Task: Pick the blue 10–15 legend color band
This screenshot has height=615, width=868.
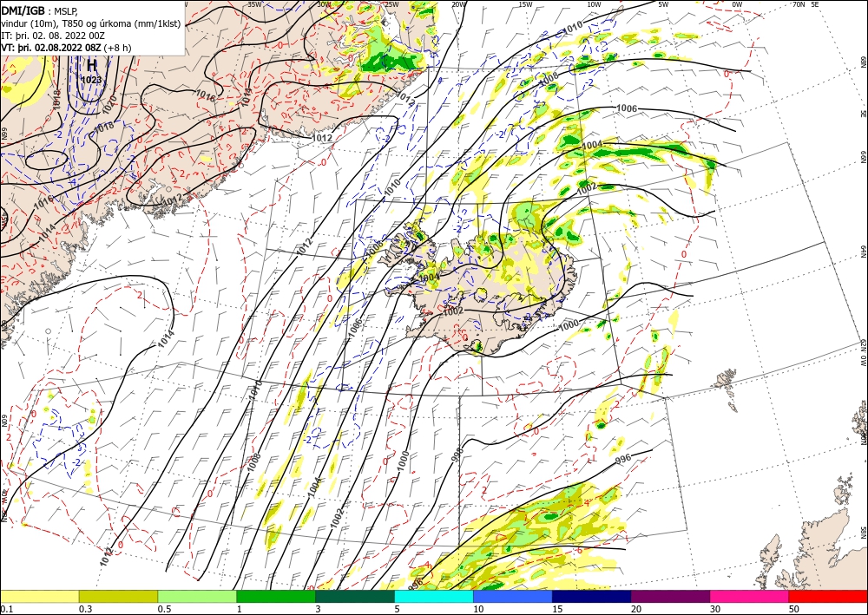Action: pyautogui.click(x=513, y=596)
